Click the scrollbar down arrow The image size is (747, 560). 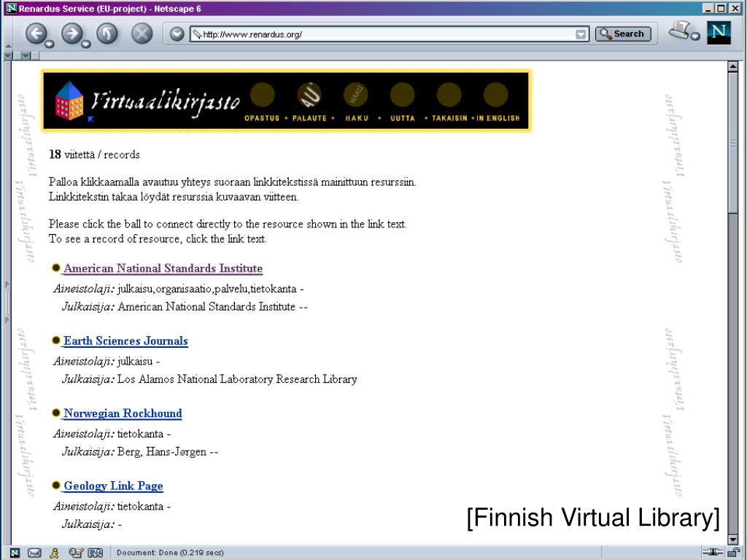[733, 540]
